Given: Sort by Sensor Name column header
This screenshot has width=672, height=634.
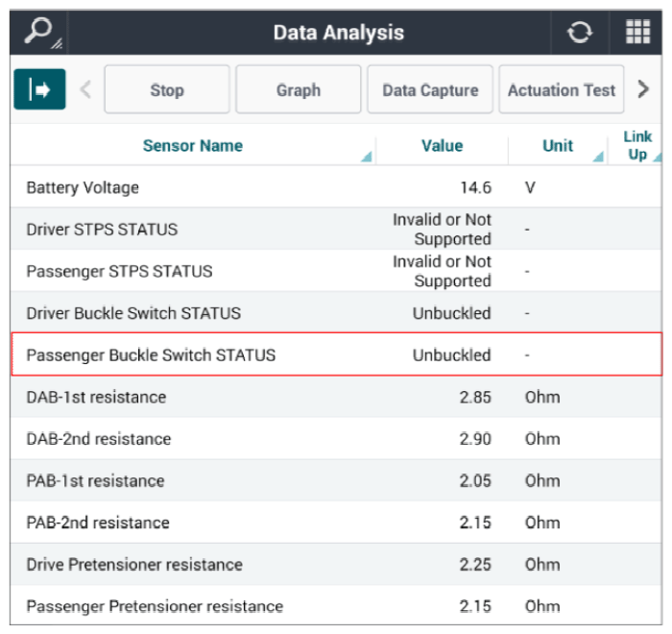Looking at the screenshot, I should point(193,146).
